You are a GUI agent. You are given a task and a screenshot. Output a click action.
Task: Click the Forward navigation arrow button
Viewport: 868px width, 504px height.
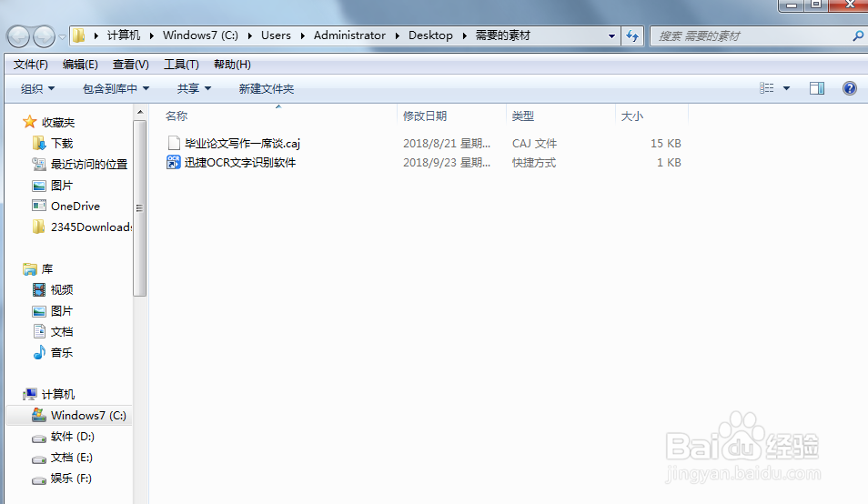pos(44,36)
